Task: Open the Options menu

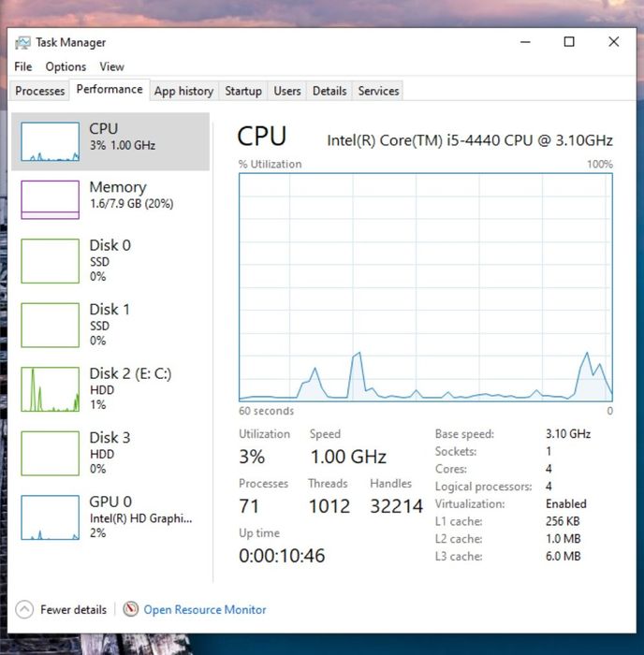Action: tap(66, 66)
